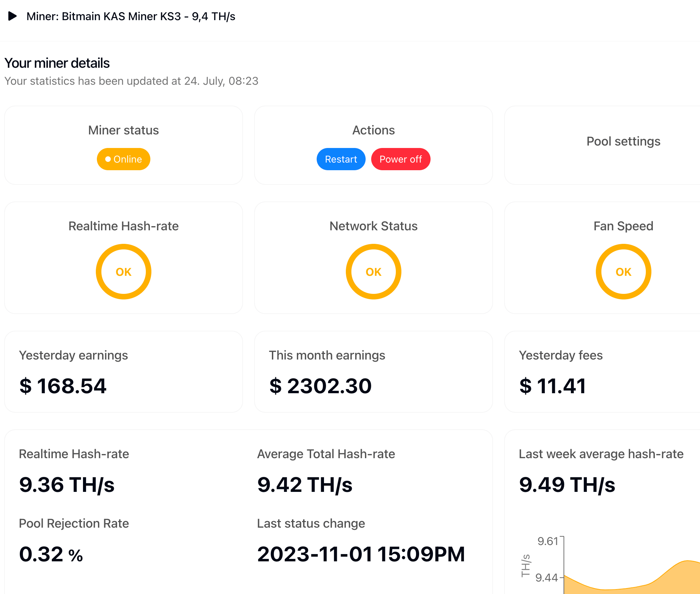The width and height of the screenshot is (700, 594).
Task: Expand the miner disclosure triangle
Action: pos(12,16)
